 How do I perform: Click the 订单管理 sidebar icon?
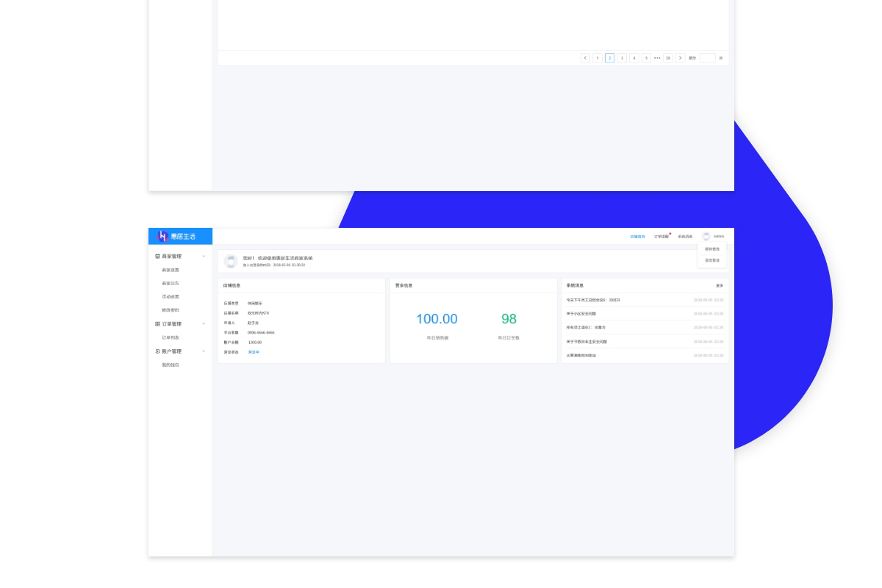tap(157, 324)
